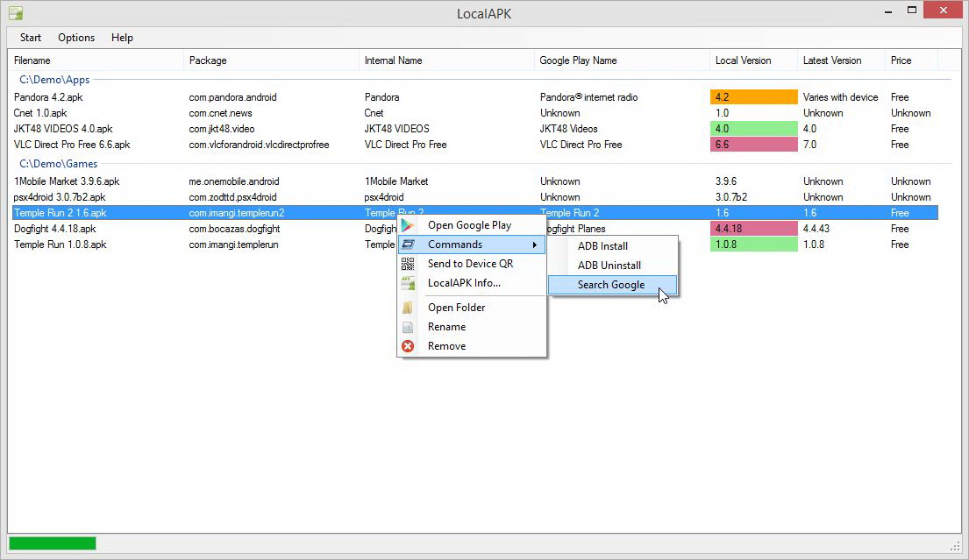969x560 pixels.
Task: Open the Help menu
Action: point(122,38)
